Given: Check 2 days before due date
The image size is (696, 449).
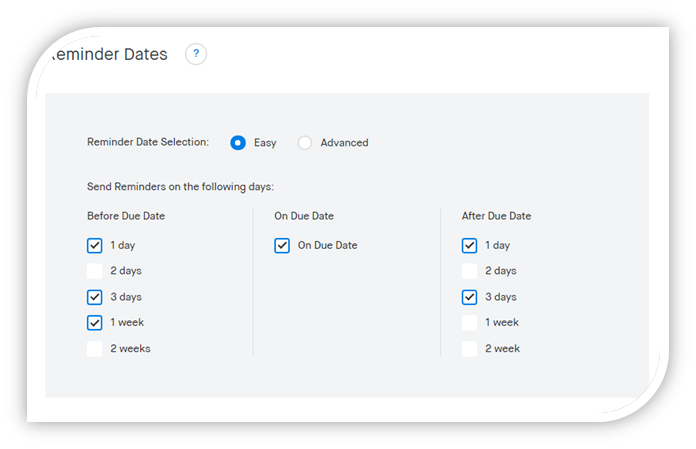Looking at the screenshot, I should tap(95, 271).
